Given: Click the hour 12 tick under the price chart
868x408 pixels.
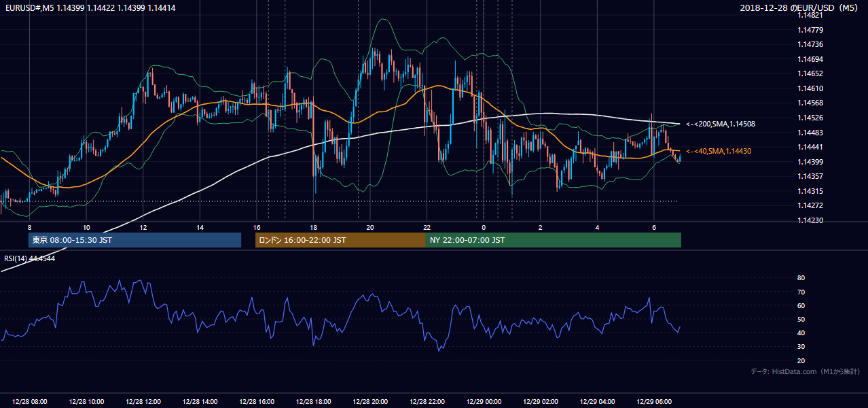Looking at the screenshot, I should pyautogui.click(x=143, y=227).
